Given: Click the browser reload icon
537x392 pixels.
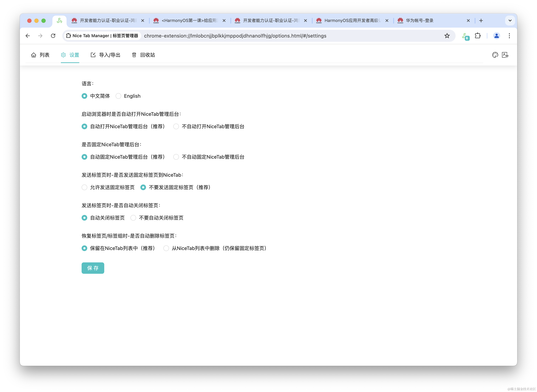Looking at the screenshot, I should (53, 36).
